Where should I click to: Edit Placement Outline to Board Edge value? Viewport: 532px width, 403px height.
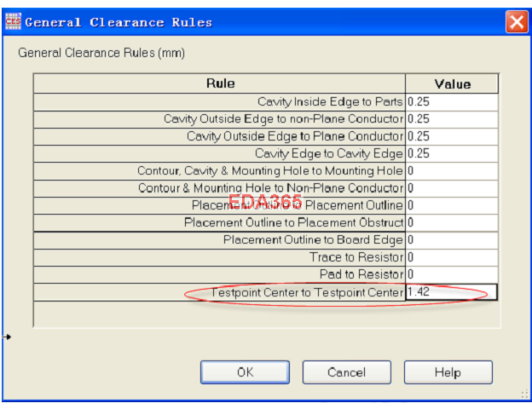click(452, 240)
